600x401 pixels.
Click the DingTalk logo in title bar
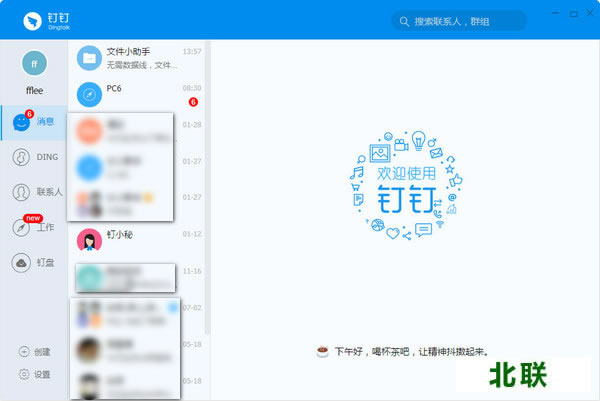click(x=35, y=20)
